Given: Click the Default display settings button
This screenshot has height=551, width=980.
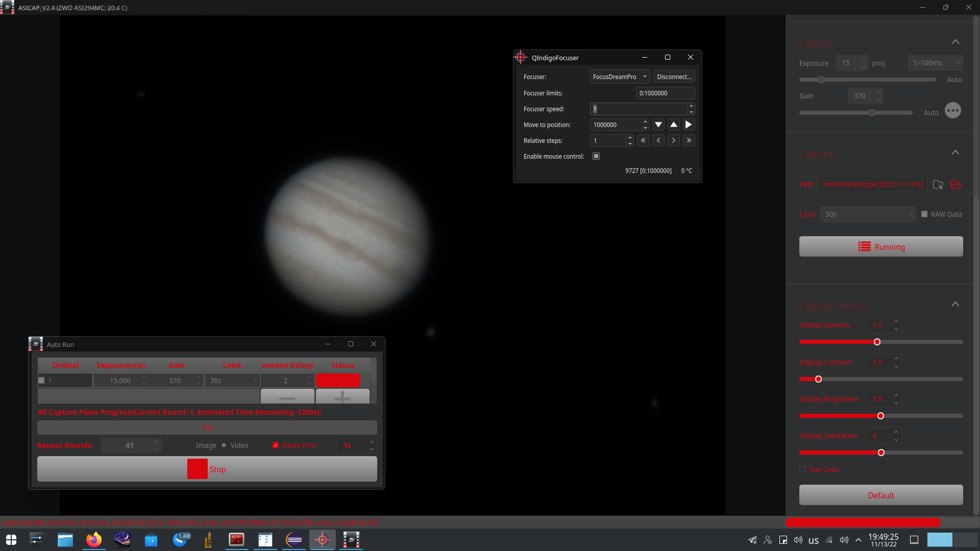Looking at the screenshot, I should pyautogui.click(x=881, y=495).
